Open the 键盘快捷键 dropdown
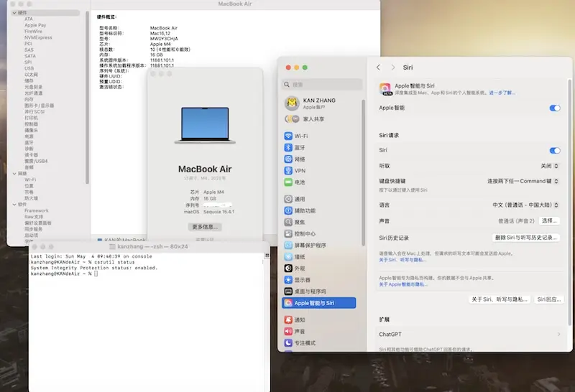Image resolution: width=575 pixels, height=392 pixels. click(523, 181)
